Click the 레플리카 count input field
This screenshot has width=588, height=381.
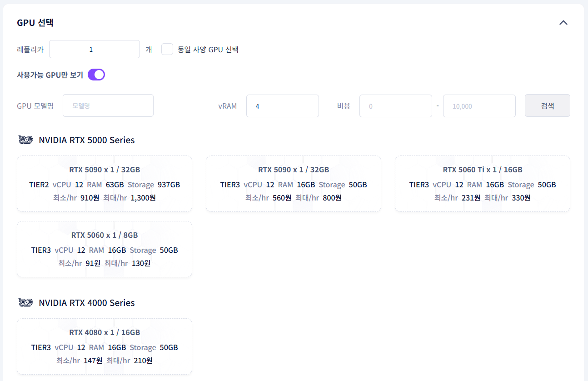[x=95, y=49]
